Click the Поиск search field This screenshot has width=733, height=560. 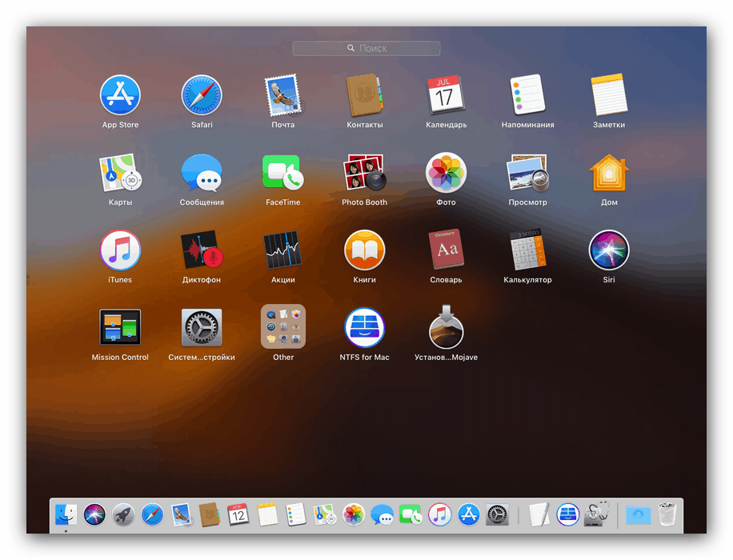[366, 48]
